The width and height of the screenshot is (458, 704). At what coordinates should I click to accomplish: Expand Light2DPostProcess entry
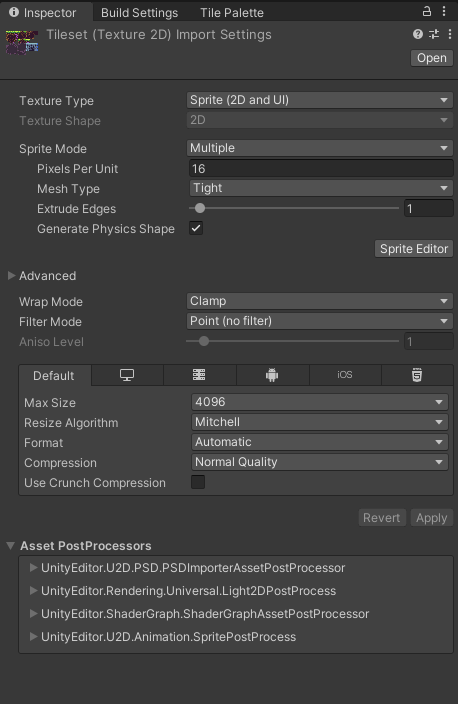coord(33,590)
